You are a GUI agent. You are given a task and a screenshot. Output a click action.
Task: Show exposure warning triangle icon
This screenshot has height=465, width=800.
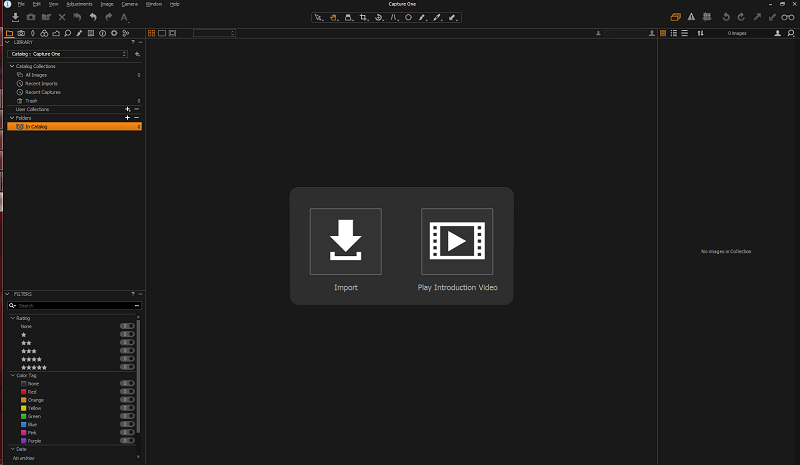pos(691,17)
